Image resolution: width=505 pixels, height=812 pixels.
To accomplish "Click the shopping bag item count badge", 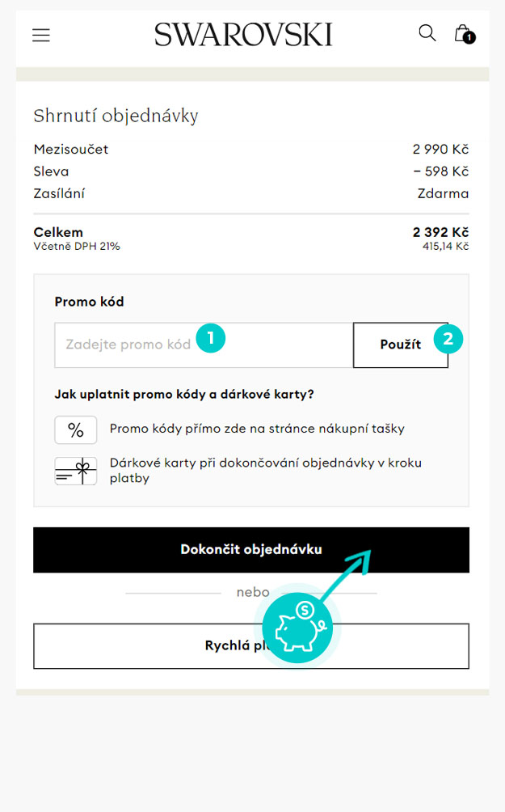I will point(469,38).
